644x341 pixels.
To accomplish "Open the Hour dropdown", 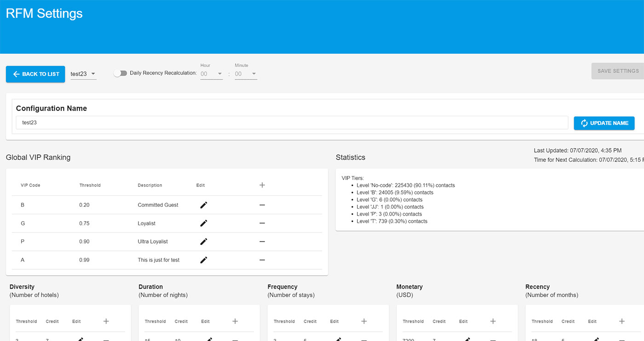I will pos(211,74).
